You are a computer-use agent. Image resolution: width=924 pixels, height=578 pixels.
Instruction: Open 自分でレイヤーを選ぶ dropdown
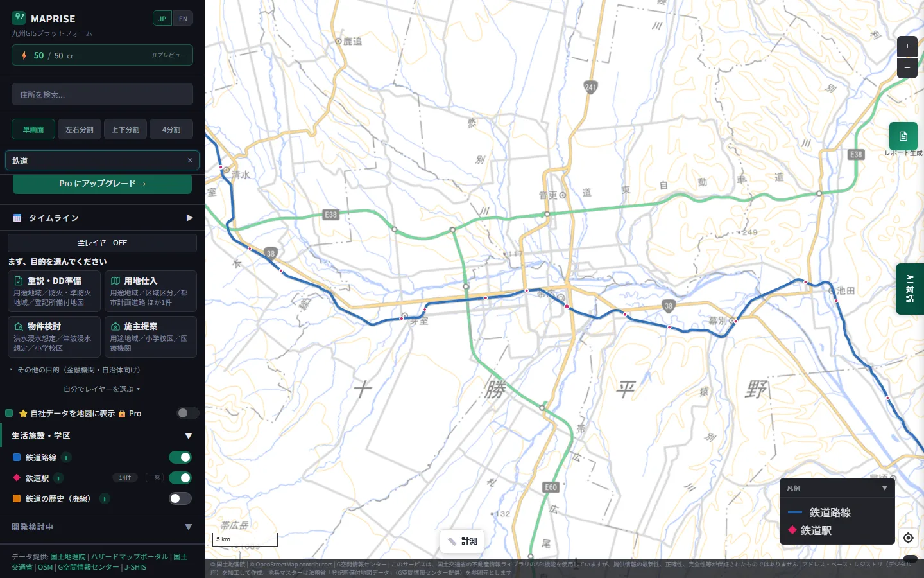click(x=102, y=389)
